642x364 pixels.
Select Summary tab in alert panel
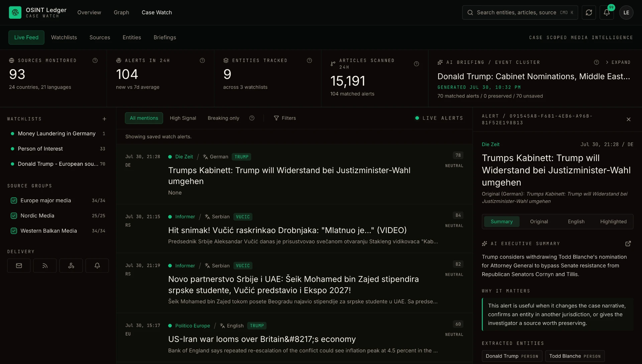[502, 222]
